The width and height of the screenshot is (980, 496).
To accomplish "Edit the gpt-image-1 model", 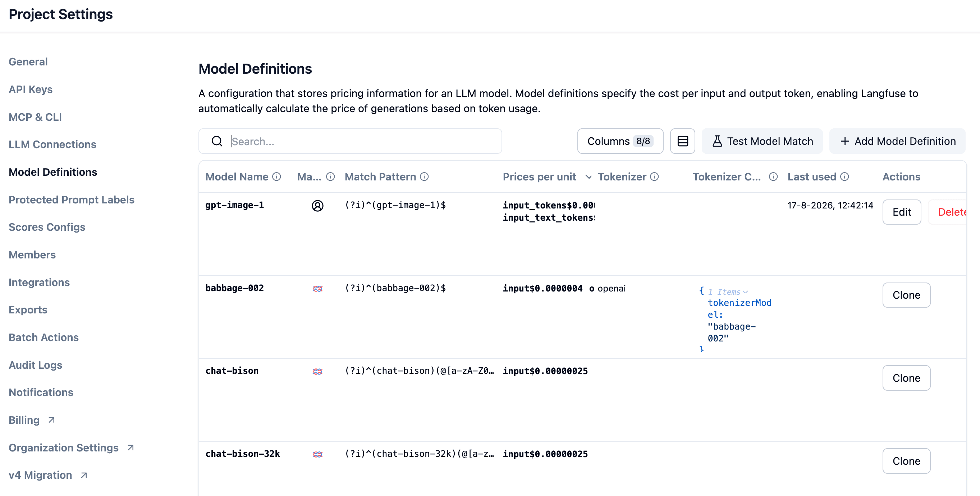I will pyautogui.click(x=902, y=212).
